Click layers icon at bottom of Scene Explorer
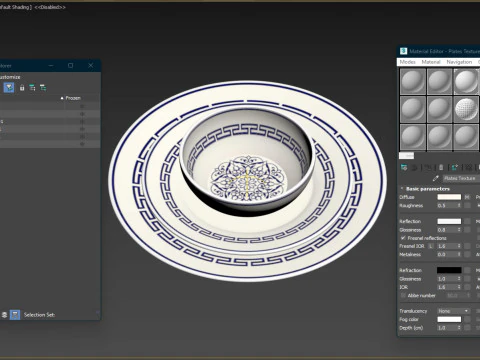This screenshot has width=480, height=360. coord(4,315)
